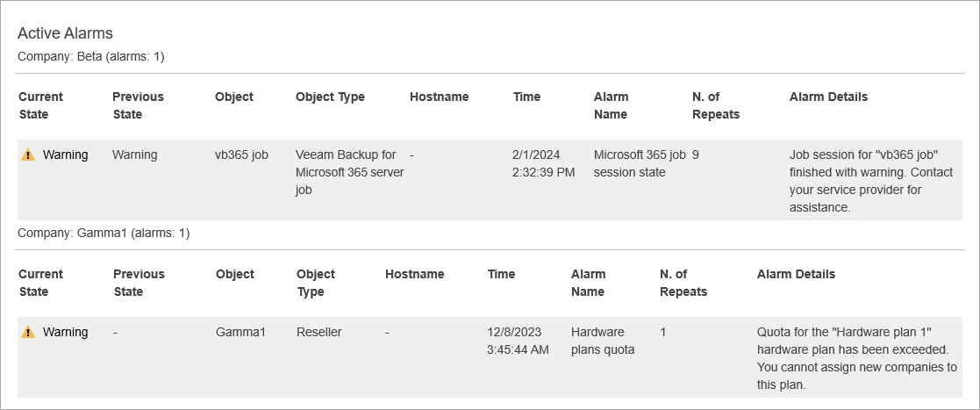This screenshot has height=410, width=980.
Task: Select the Company: Gamma1 group label
Action: point(104,234)
